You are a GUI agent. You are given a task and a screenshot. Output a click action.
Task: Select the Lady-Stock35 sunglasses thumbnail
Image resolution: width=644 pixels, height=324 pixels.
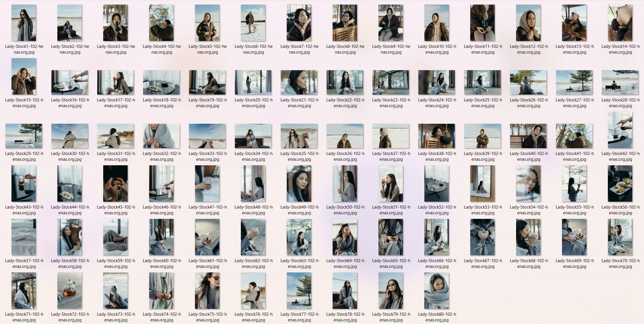(x=299, y=136)
